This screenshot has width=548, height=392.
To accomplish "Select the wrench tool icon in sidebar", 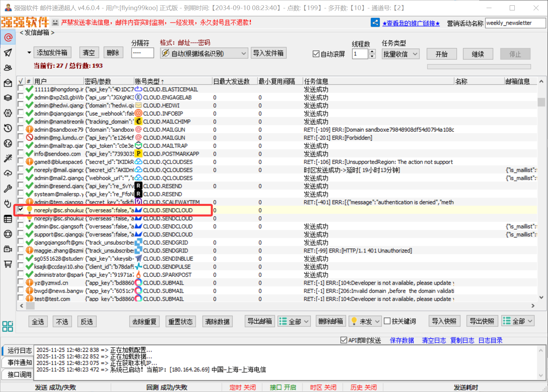I will 8,189.
